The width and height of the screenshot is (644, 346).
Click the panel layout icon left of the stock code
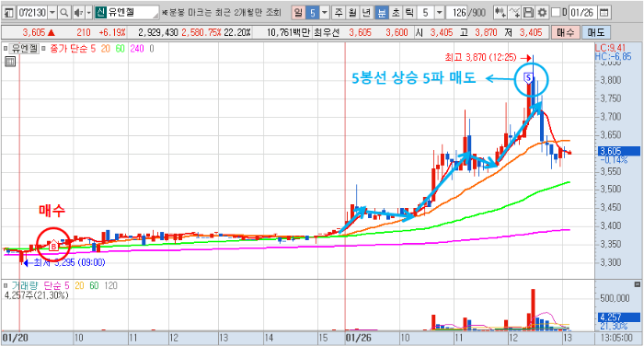point(9,13)
